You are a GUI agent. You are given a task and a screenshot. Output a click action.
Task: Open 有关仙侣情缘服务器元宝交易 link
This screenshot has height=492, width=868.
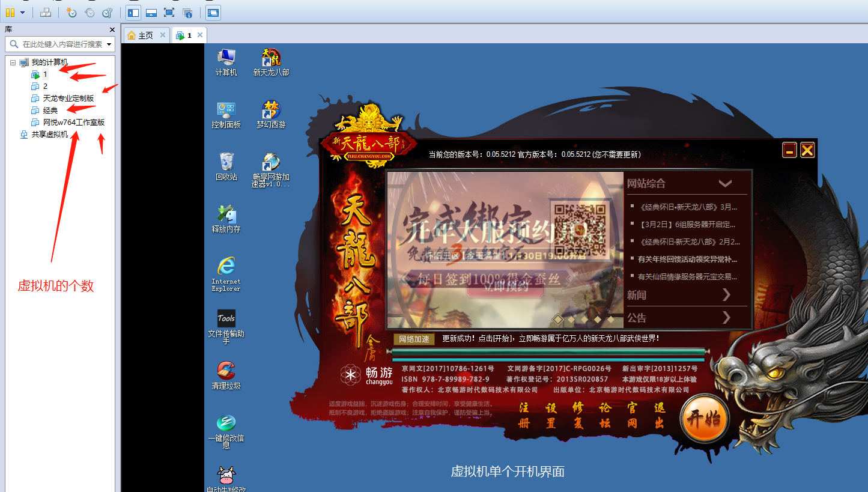click(x=688, y=276)
